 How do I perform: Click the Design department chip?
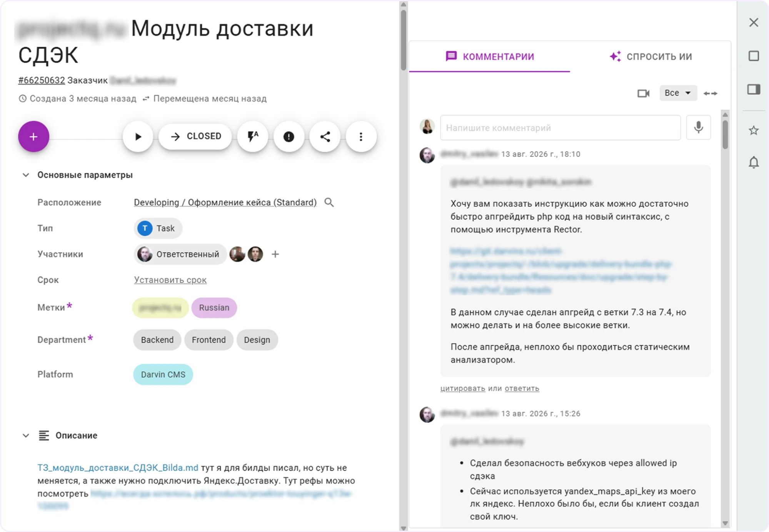(257, 340)
